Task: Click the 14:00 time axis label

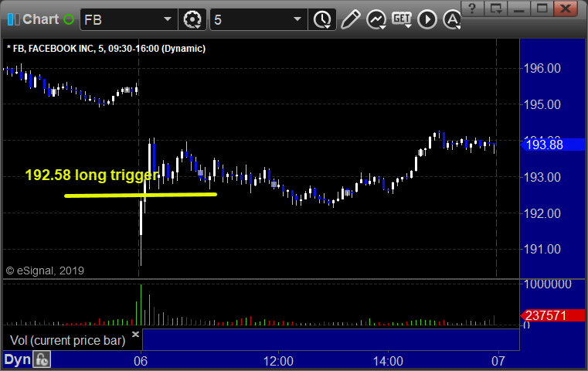Action: coord(388,361)
